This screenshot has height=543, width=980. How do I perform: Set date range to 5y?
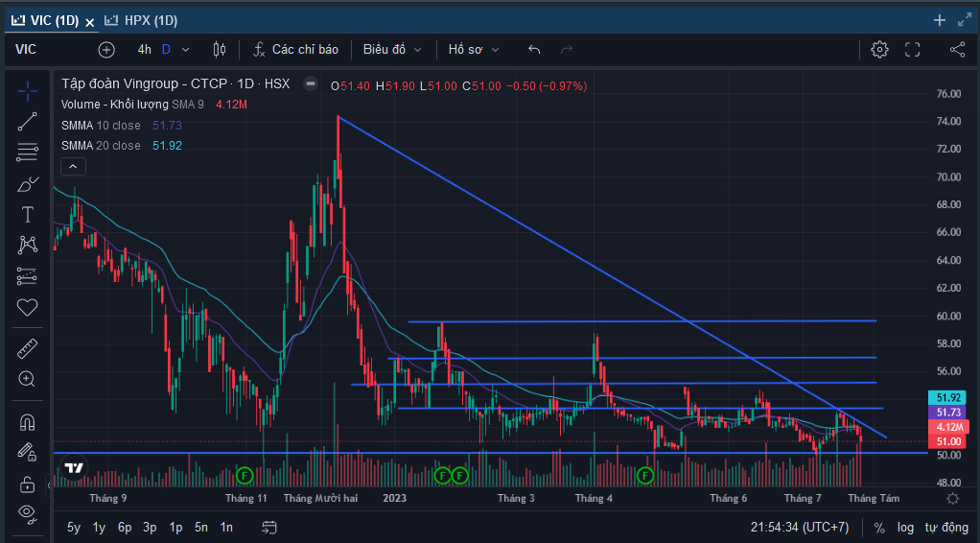coord(74,528)
